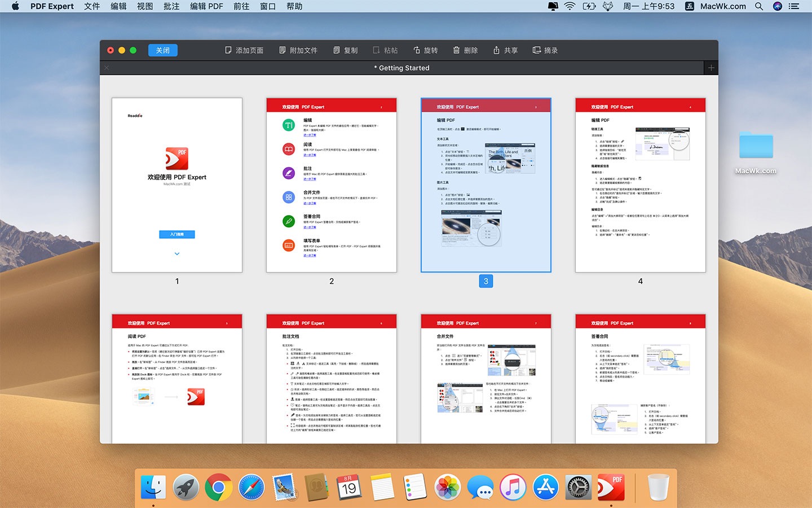This screenshot has height=508, width=812.
Task: Click the 附加文件 toolbar button
Action: tap(298, 50)
